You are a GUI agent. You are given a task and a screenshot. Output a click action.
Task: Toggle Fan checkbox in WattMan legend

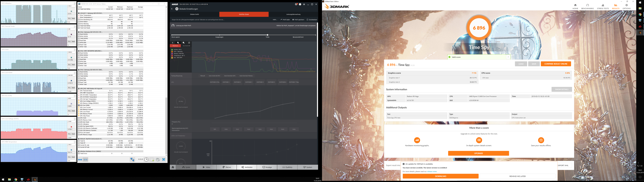click(x=172, y=57)
